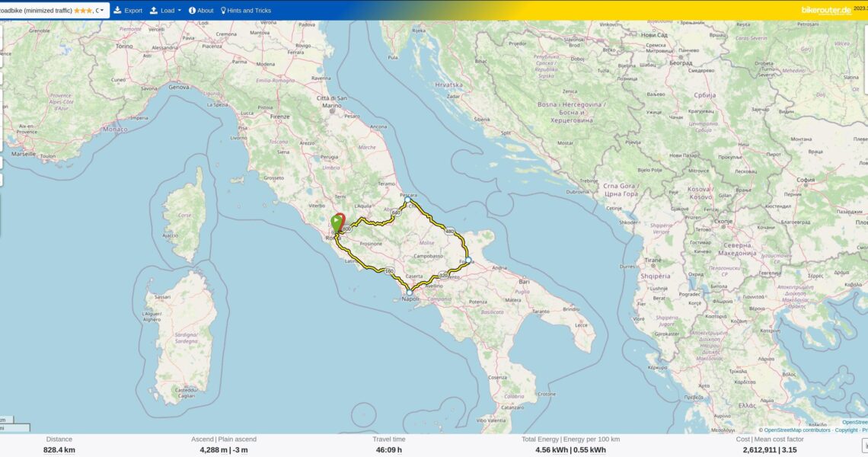
Task: Click the Ascend 4,288 m statistic
Action: (208, 450)
